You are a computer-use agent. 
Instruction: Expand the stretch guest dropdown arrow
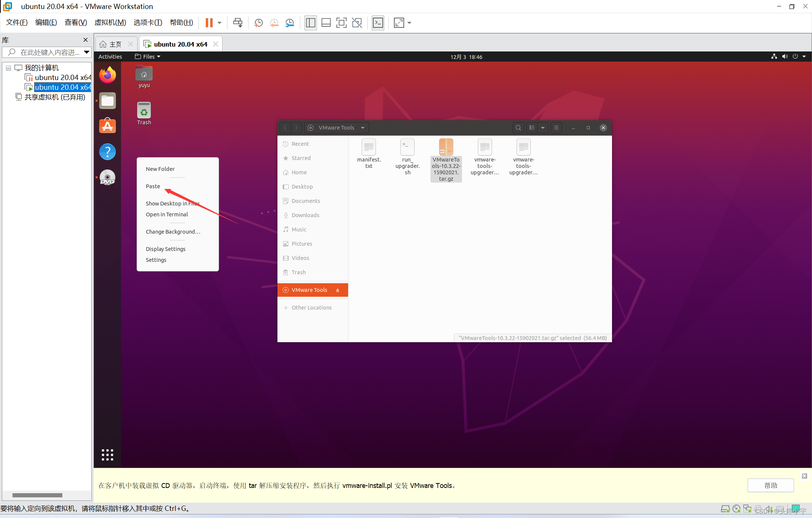409,23
